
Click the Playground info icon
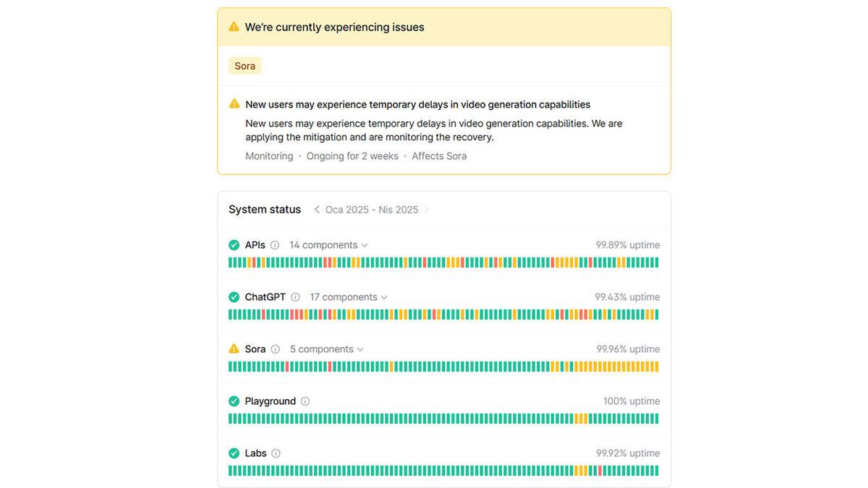305,401
